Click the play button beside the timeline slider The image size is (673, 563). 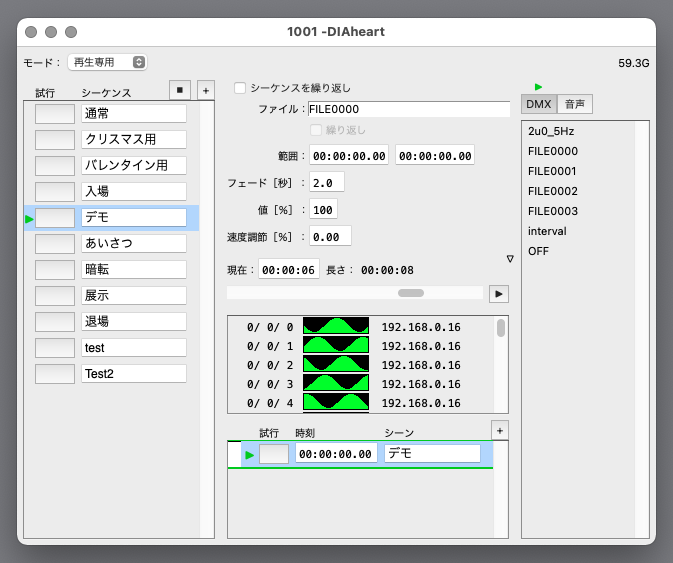[499, 294]
